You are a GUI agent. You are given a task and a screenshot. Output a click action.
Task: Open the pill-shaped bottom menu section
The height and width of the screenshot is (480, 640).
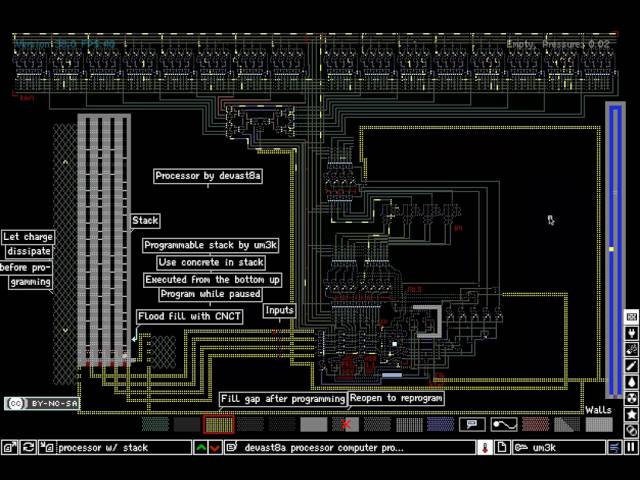tap(631, 430)
